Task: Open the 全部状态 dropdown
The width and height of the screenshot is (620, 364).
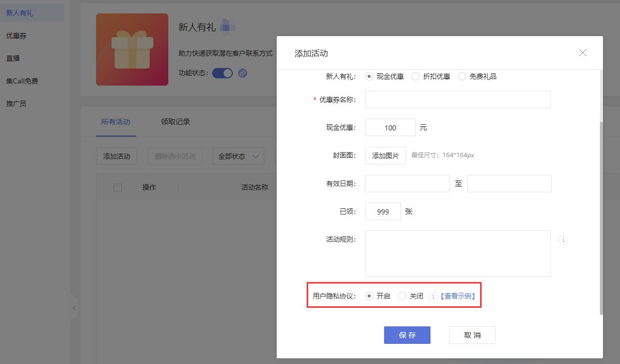Action: click(239, 156)
